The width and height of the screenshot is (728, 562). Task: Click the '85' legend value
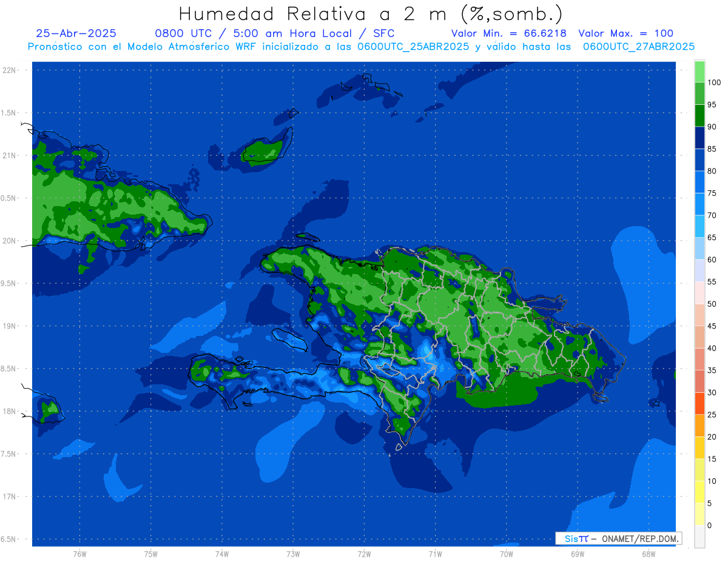tap(712, 149)
